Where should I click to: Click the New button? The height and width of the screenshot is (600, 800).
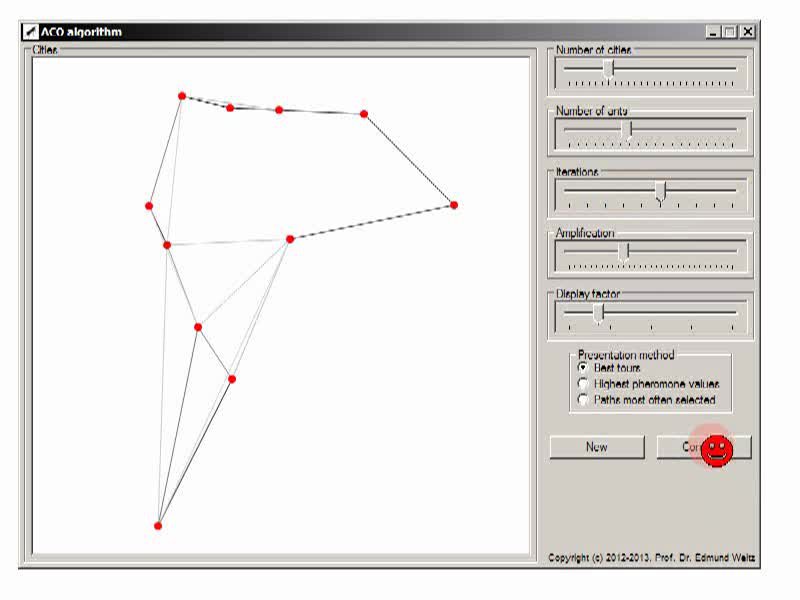(597, 447)
